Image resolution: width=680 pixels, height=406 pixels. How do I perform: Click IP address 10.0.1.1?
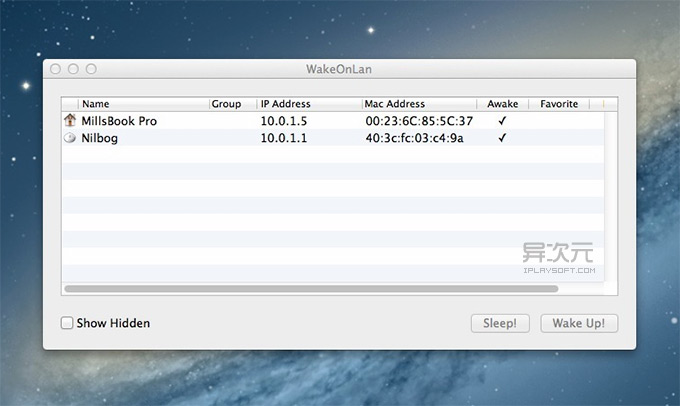click(284, 138)
